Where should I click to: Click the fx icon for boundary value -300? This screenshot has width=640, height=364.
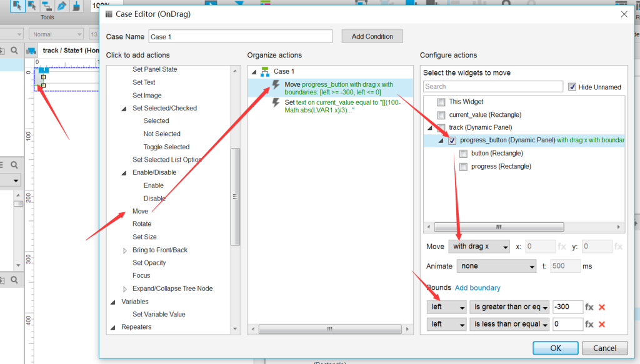pyautogui.click(x=589, y=307)
